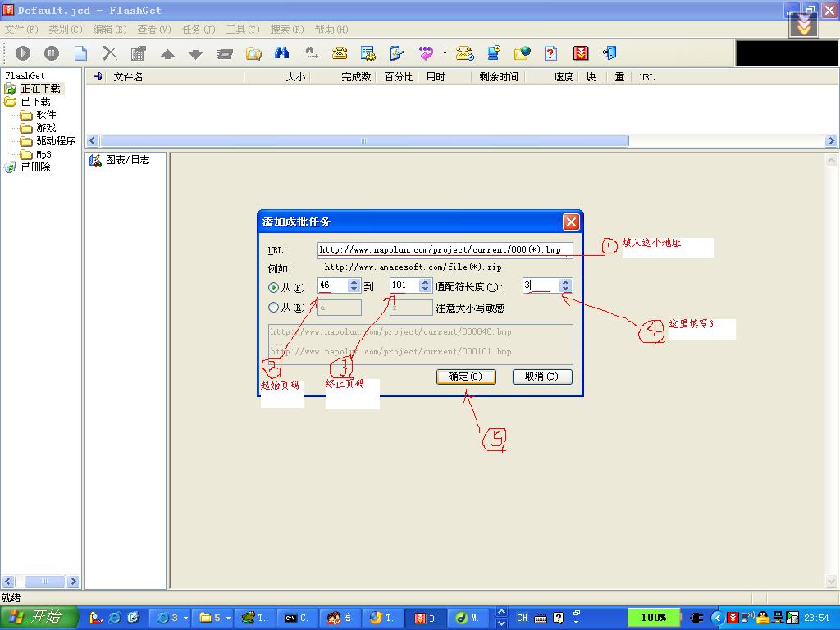This screenshot has height=630, width=840.
Task: Click the CH language indicator in taskbar
Action: [523, 618]
